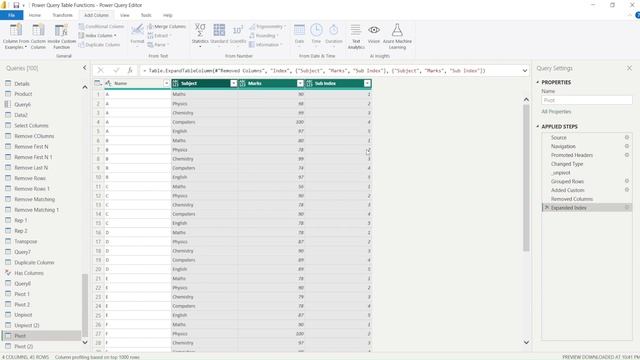Click inside the formula bar text
This screenshot has width=640, height=360.
click(314, 71)
